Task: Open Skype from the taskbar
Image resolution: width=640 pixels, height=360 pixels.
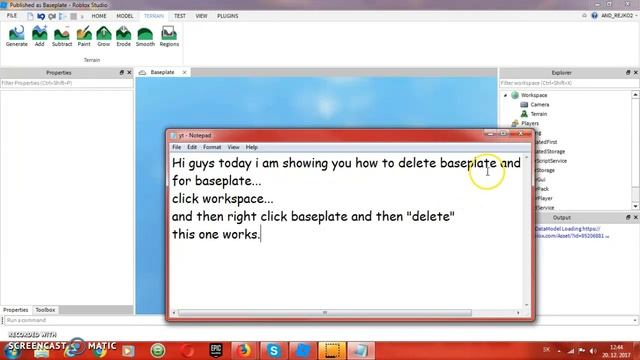Action: point(273,350)
